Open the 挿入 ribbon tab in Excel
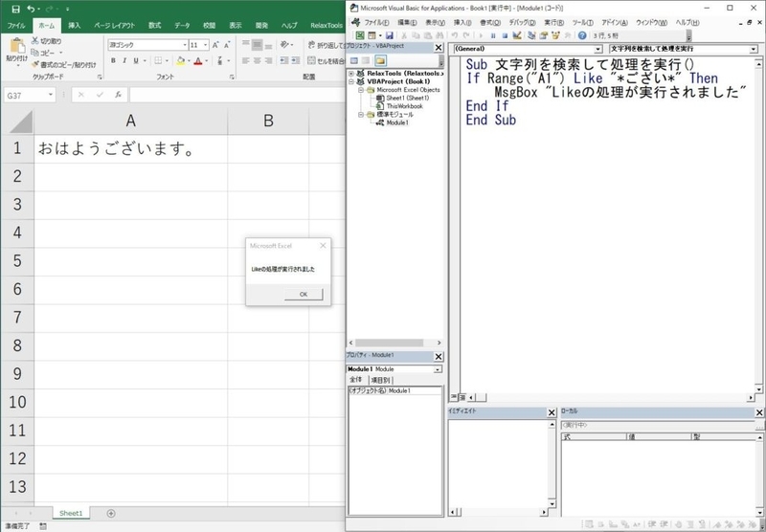Image resolution: width=766 pixels, height=532 pixels. 75,26
